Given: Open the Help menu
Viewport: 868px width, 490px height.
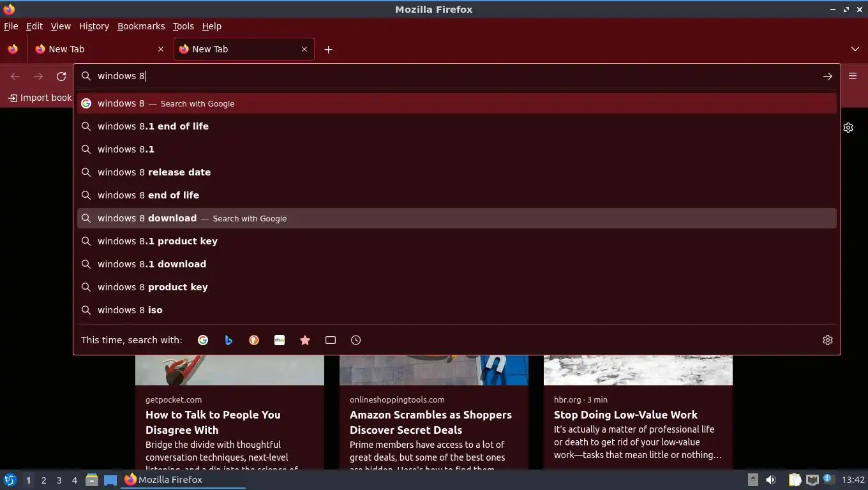Looking at the screenshot, I should pyautogui.click(x=212, y=26).
